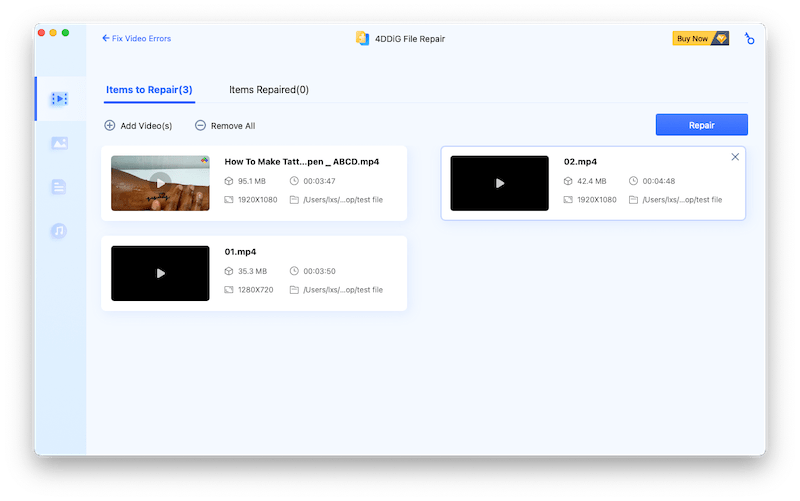
Task: Click the clock icon beside 00:04:48
Action: 633,181
